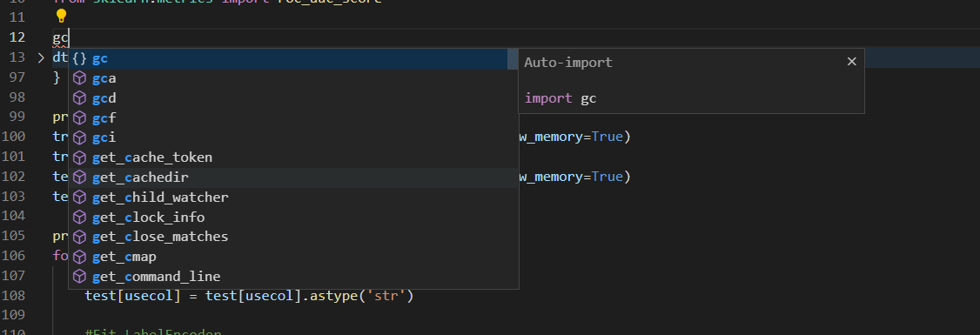This screenshot has height=335, width=980.
Task: Click the braces module icon beside gc
Action: (79, 59)
